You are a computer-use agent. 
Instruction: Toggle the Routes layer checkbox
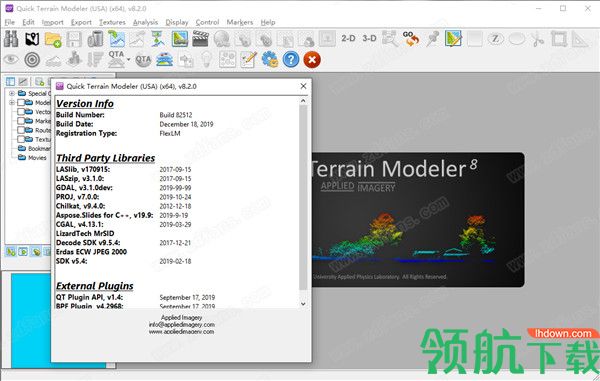point(21,130)
